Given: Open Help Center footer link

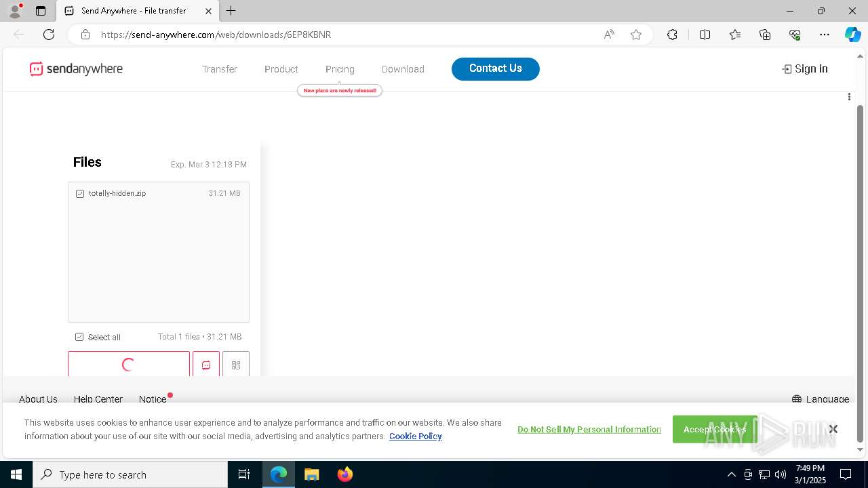Looking at the screenshot, I should 98,399.
